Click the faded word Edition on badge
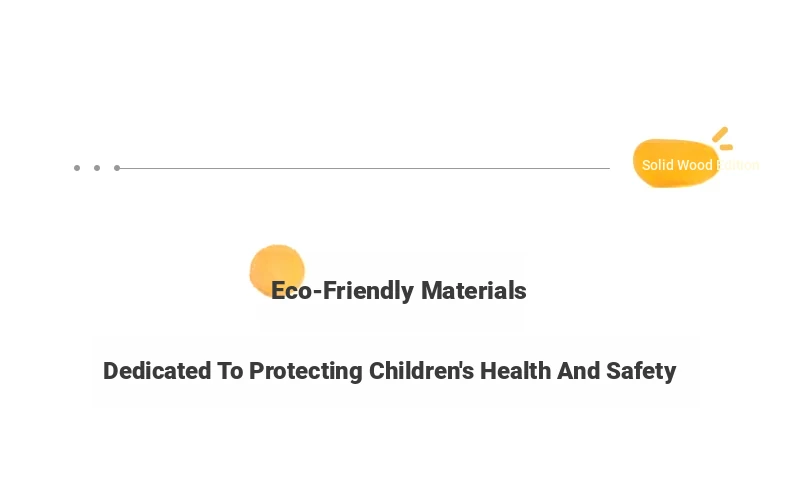 [737, 165]
